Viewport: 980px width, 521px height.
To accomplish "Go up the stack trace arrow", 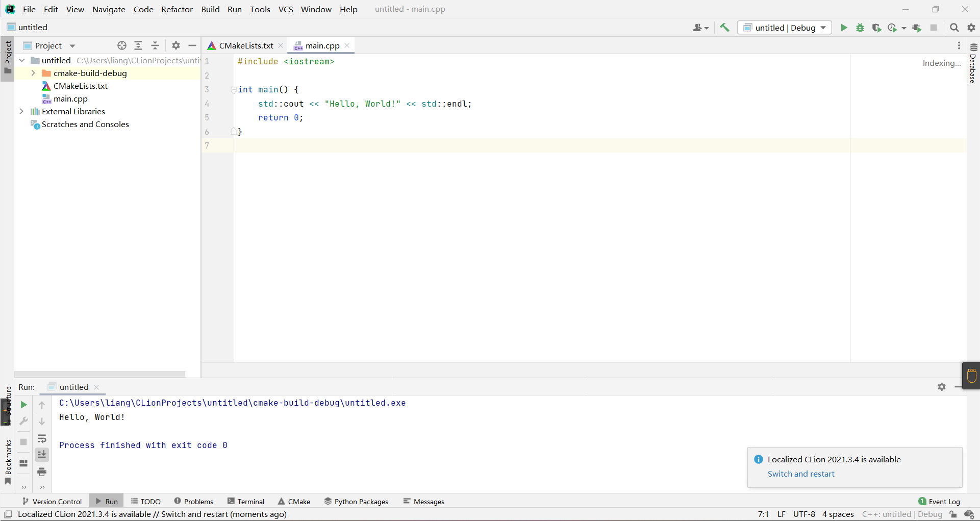I will pyautogui.click(x=42, y=405).
